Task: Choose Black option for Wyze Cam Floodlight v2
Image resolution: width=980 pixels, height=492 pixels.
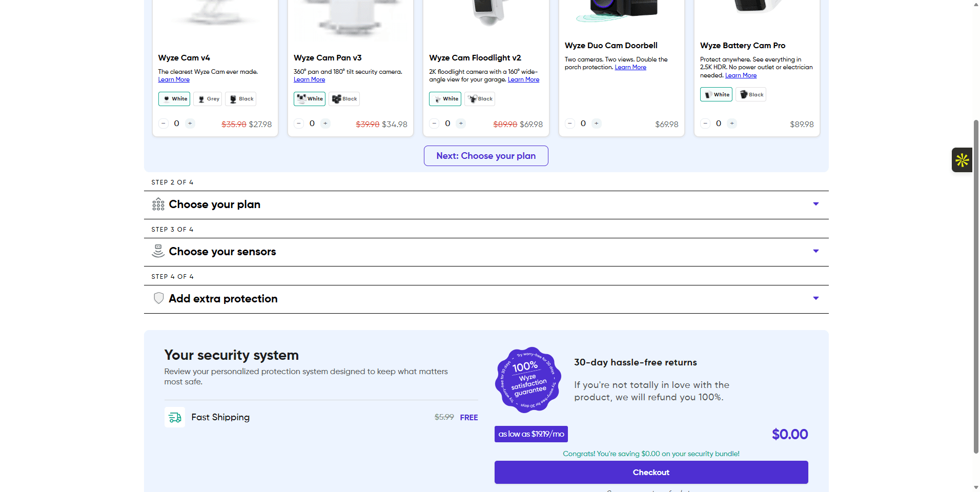Action: (480, 99)
